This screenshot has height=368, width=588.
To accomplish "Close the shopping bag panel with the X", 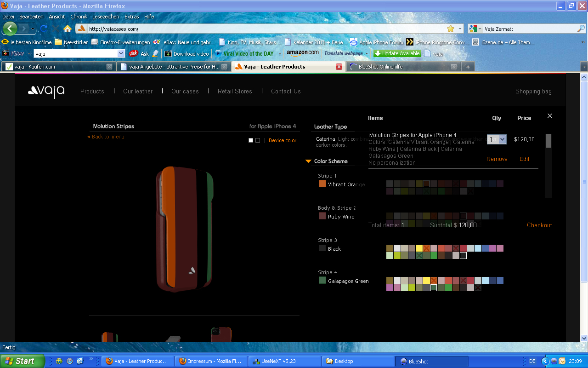I will point(550,116).
